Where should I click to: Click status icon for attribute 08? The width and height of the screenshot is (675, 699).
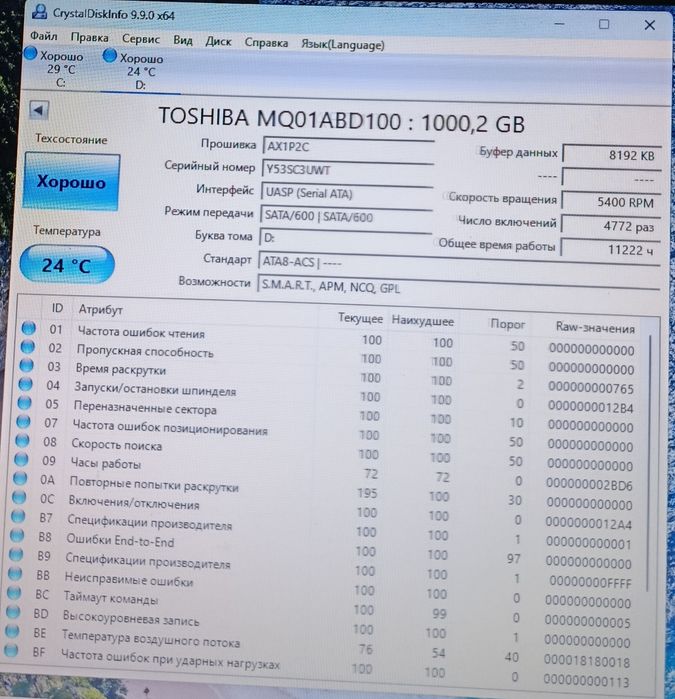pos(22,440)
